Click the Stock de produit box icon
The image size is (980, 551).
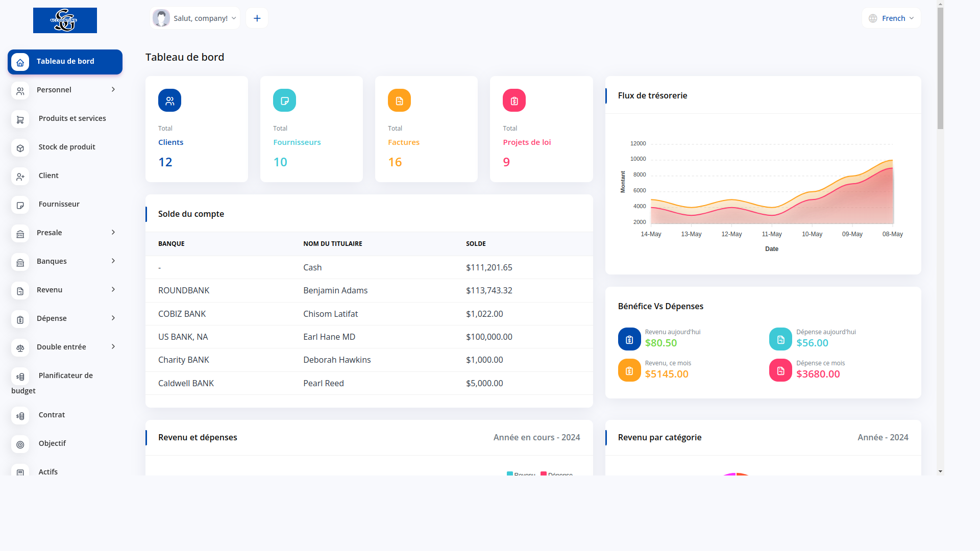[x=20, y=148]
